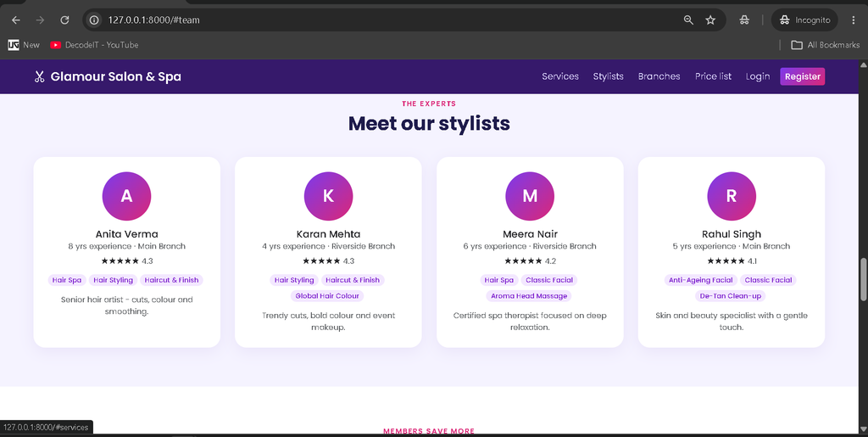Click the Glamour Salon & Spa brand name
868x437 pixels.
click(x=115, y=76)
